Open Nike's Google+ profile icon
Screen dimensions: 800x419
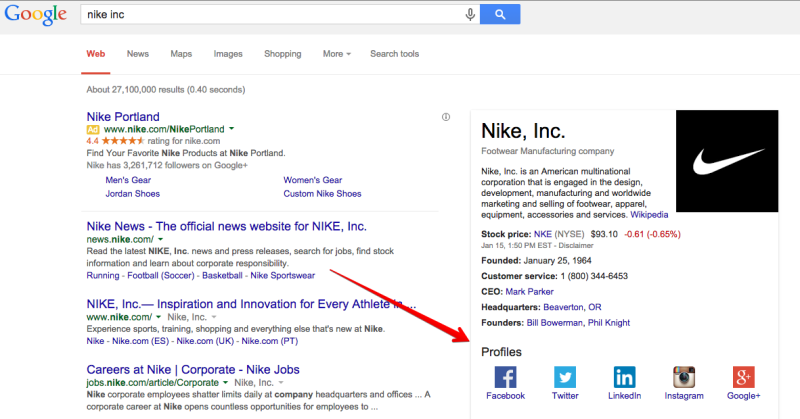click(743, 378)
